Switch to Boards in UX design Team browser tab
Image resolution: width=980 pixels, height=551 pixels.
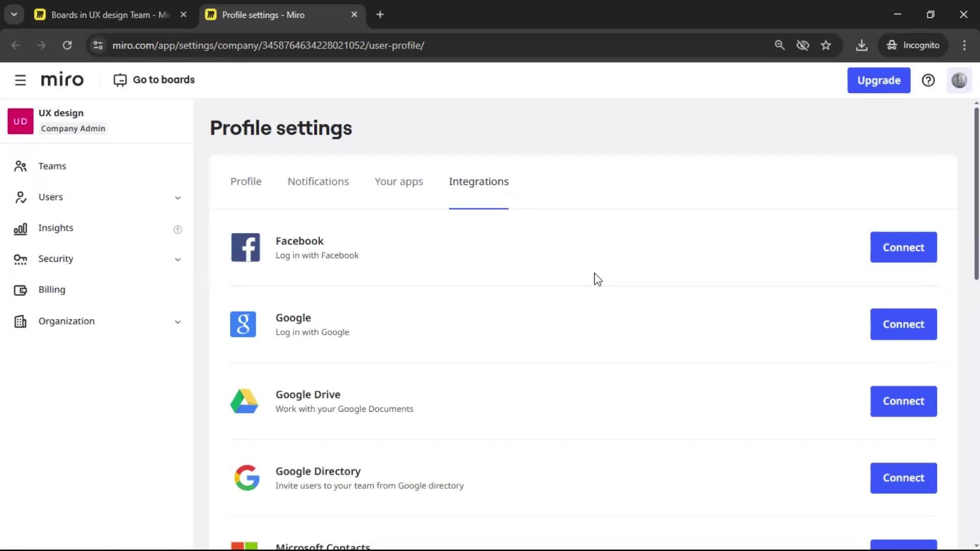pos(110,15)
